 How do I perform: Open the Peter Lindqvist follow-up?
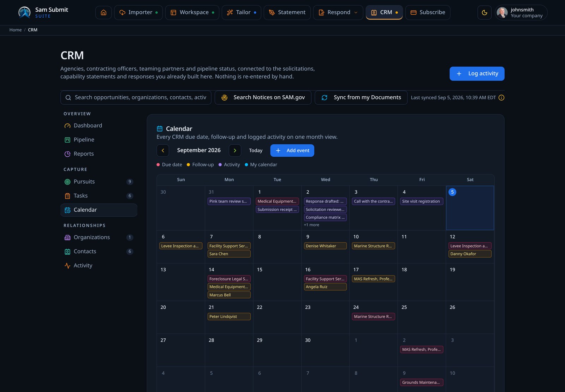click(229, 317)
